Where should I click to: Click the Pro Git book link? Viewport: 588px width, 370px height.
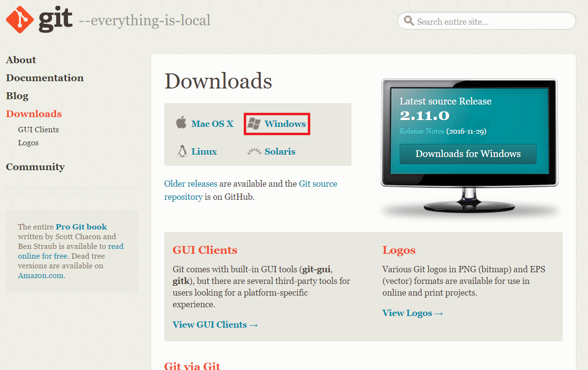(81, 227)
